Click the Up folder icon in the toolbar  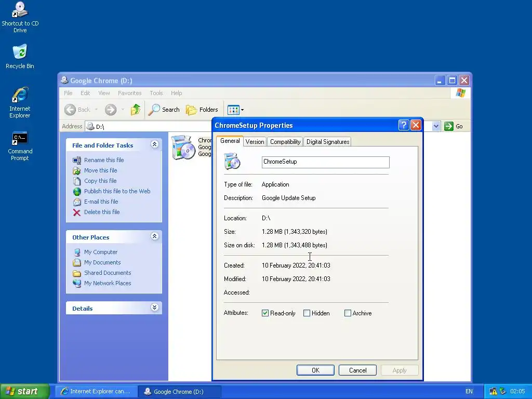[136, 110]
